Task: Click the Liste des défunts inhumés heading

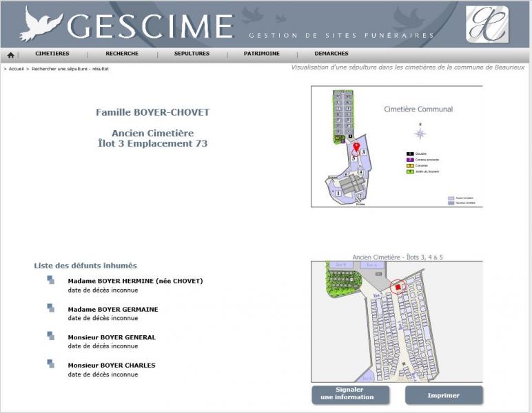Action: [85, 266]
